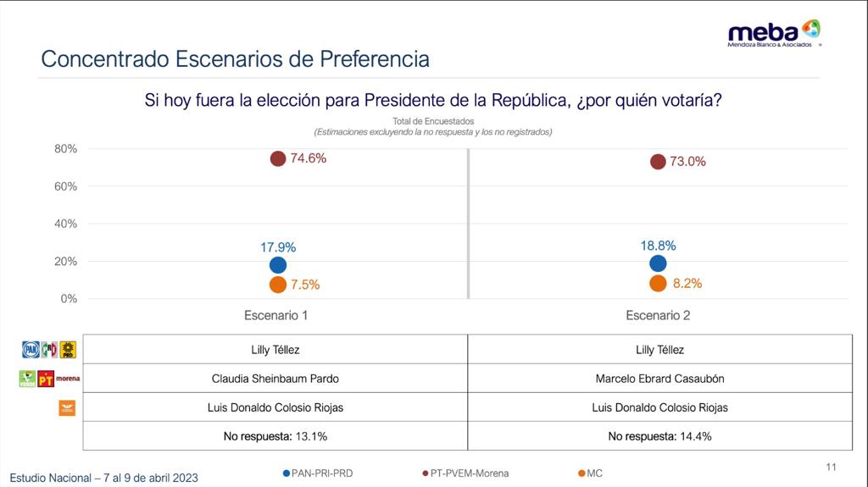
Task: Click the meba company logo
Action: coord(774,34)
